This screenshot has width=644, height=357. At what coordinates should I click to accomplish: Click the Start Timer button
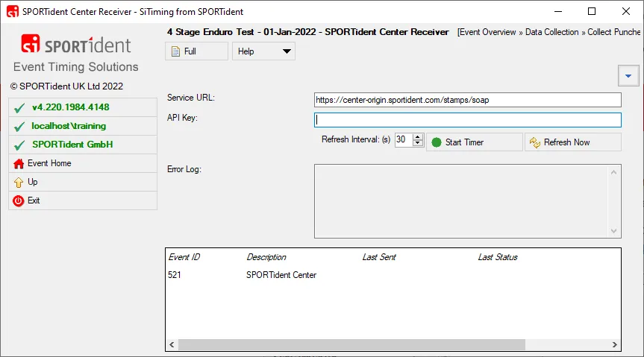[x=475, y=142]
